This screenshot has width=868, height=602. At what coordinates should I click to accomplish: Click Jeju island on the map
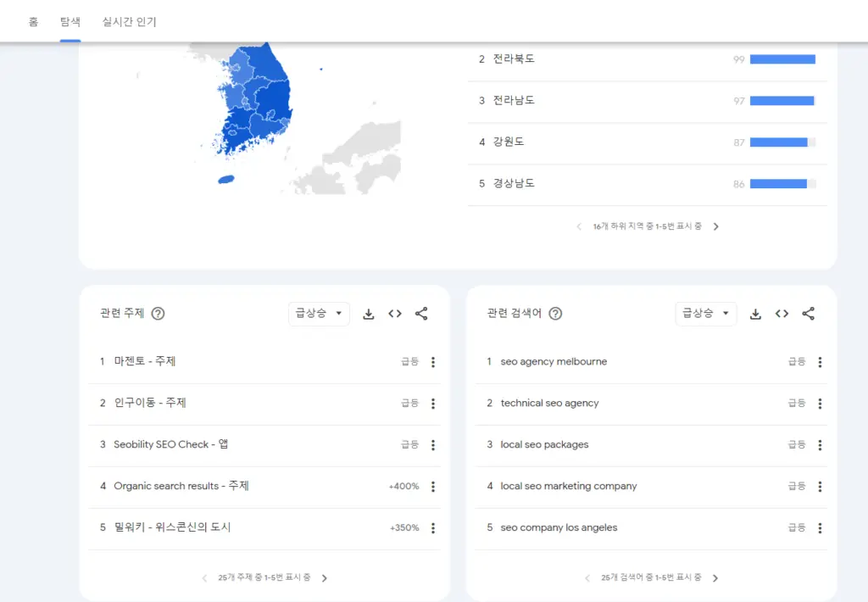[x=225, y=180]
